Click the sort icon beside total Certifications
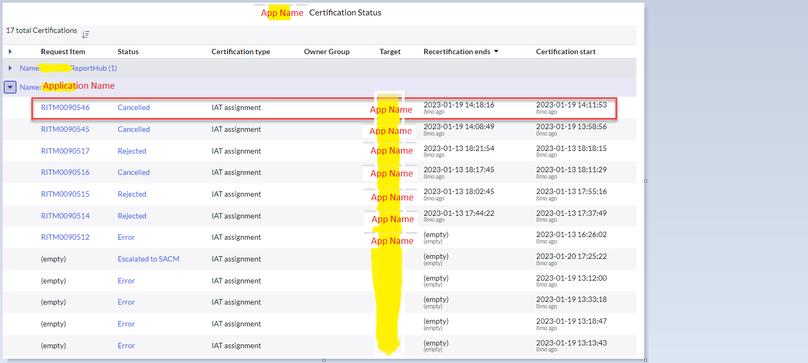808x363 pixels. 86,34
